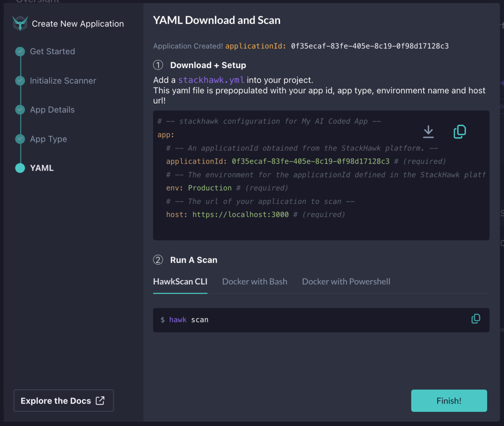Select the HawkScan CLI tab
The width and height of the screenshot is (504, 426).
pos(180,281)
